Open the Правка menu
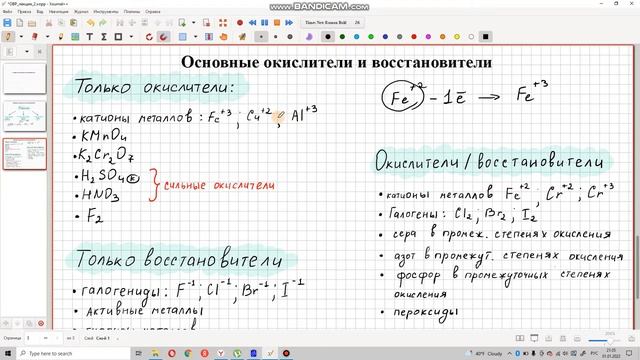Screen dimensions: 640x360 coord(24,12)
